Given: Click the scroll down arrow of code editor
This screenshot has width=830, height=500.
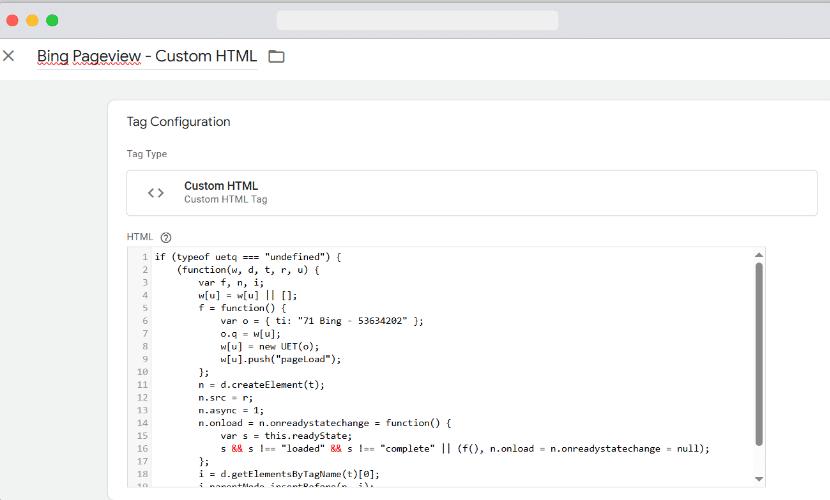Looking at the screenshot, I should (x=759, y=479).
